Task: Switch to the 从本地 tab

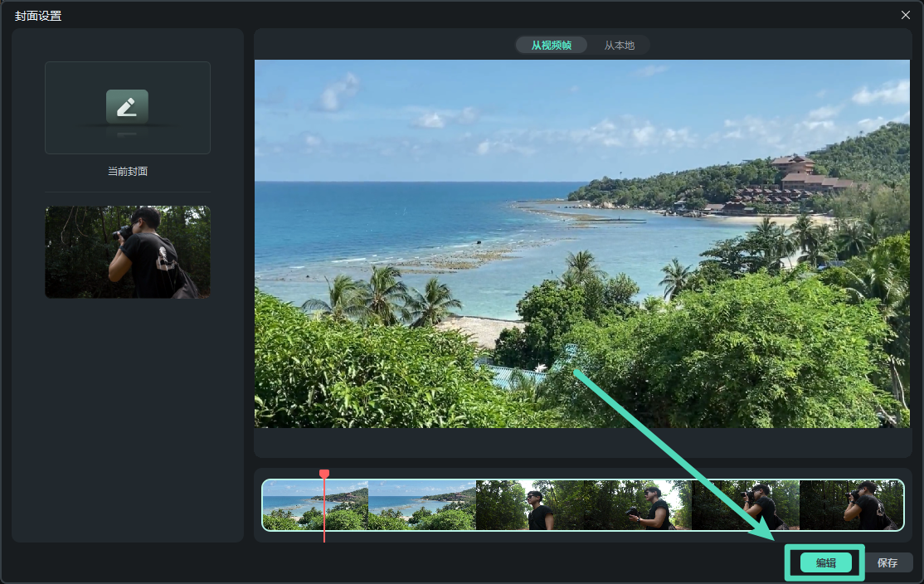Action: point(619,46)
